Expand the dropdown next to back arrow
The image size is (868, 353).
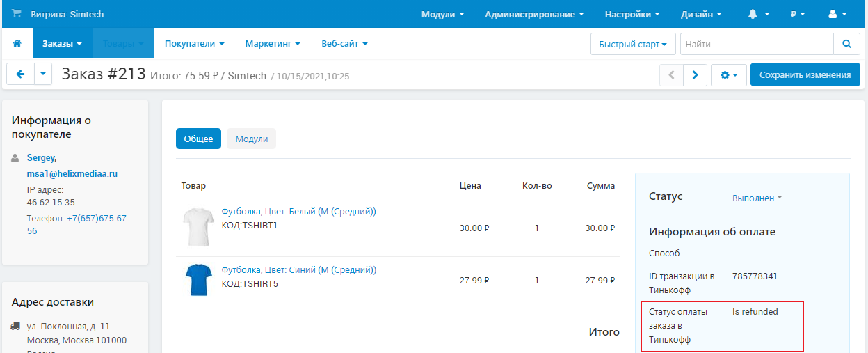tap(43, 74)
